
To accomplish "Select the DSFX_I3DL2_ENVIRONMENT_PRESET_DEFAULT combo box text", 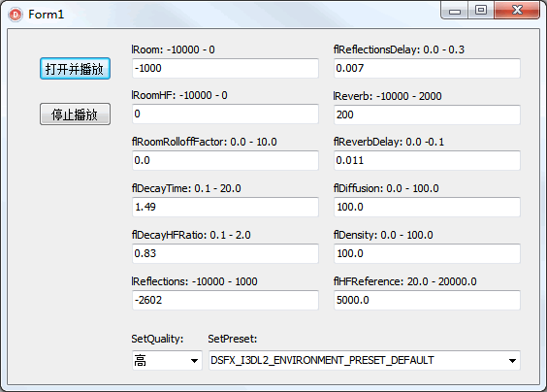I will click(x=322, y=360).
